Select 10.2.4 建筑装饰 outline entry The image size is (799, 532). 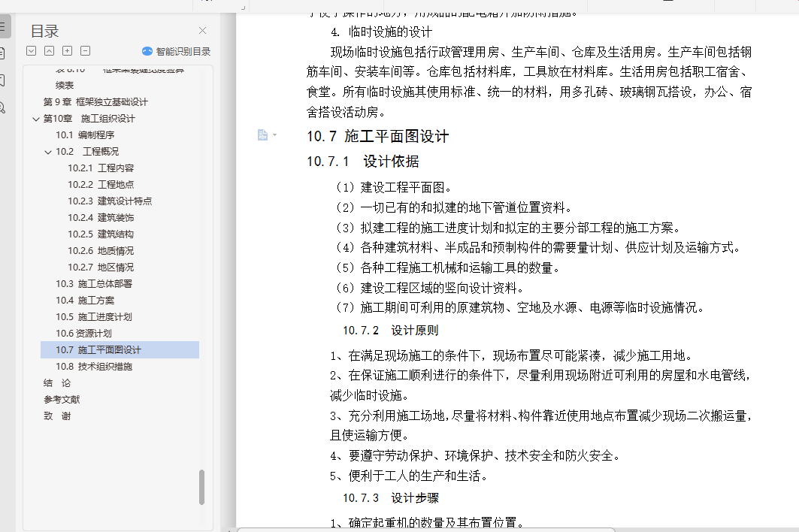point(101,218)
